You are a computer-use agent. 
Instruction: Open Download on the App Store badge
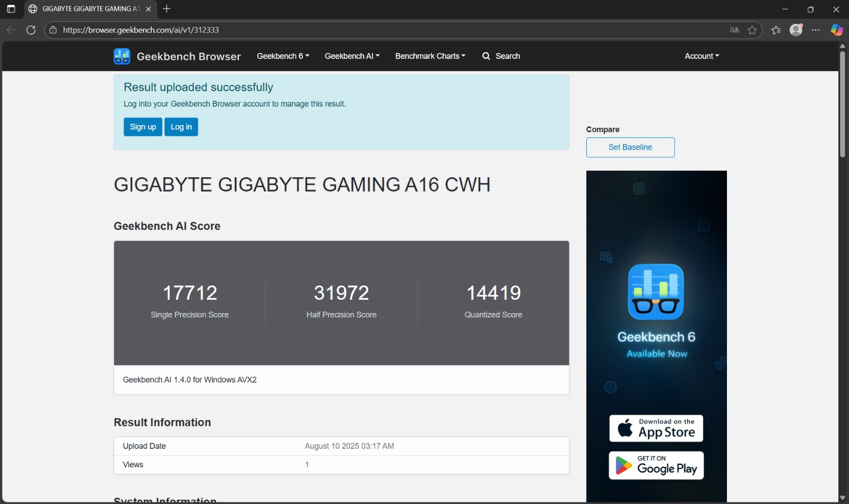pyautogui.click(x=656, y=428)
